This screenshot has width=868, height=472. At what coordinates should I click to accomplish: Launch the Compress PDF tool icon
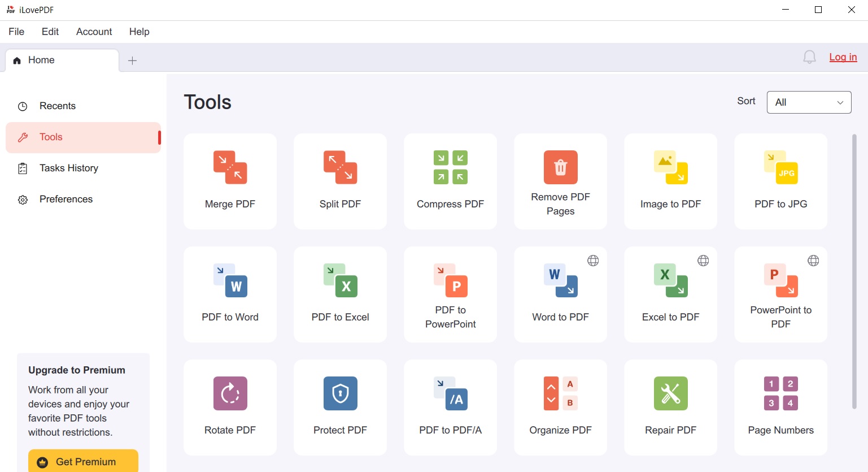[x=451, y=167]
